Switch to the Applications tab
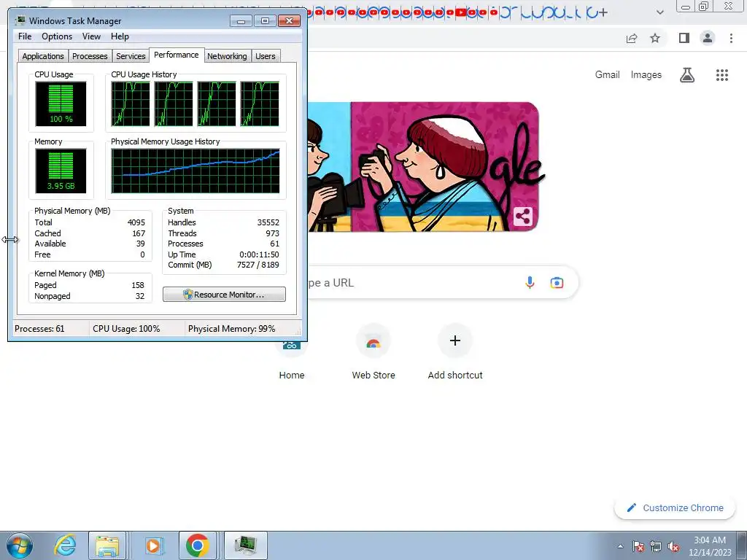The image size is (747, 560). pos(43,55)
